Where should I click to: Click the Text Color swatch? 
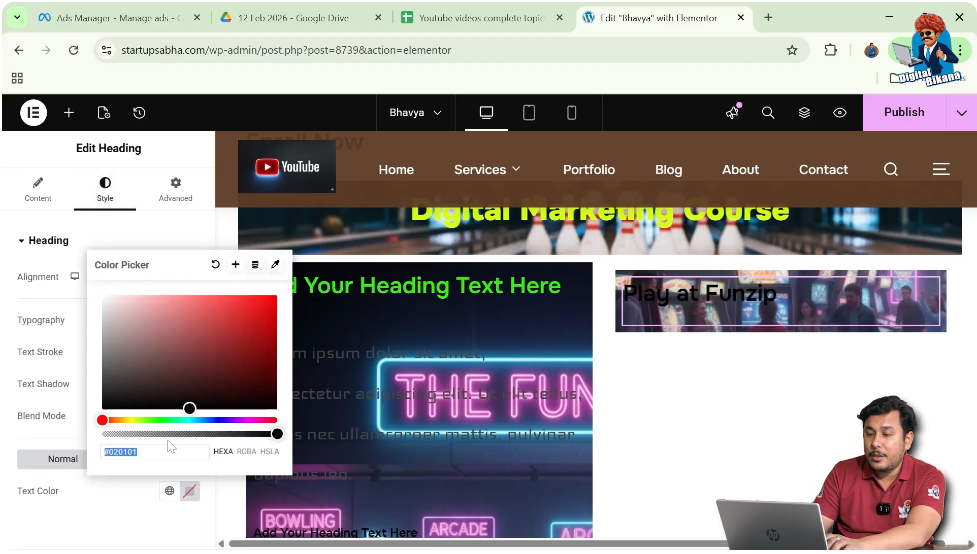pos(189,491)
